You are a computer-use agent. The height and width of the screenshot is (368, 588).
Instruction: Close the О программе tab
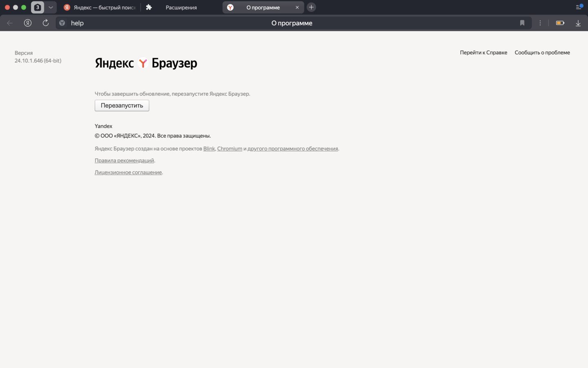297,7
